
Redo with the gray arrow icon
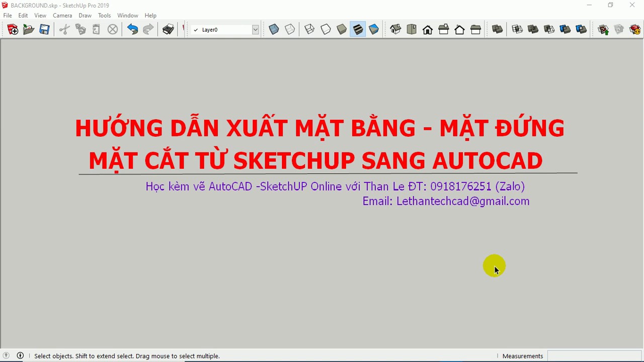148,30
